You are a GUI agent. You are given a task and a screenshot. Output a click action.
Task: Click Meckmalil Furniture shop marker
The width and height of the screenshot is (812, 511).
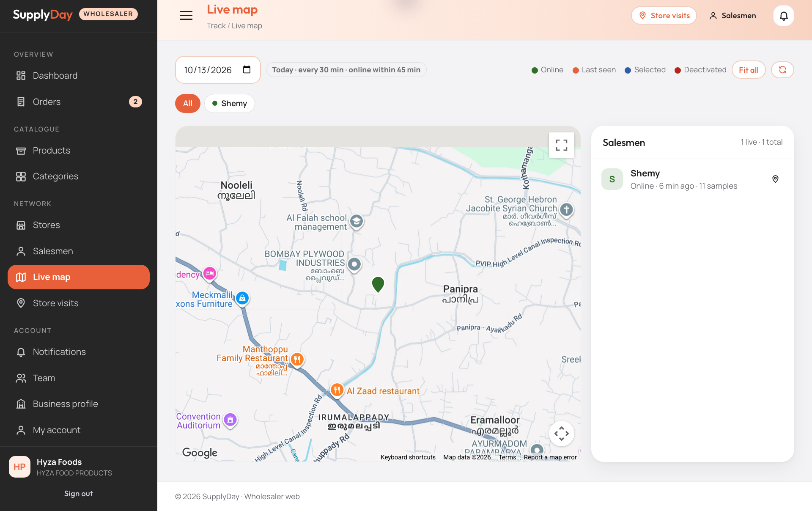[x=242, y=298]
